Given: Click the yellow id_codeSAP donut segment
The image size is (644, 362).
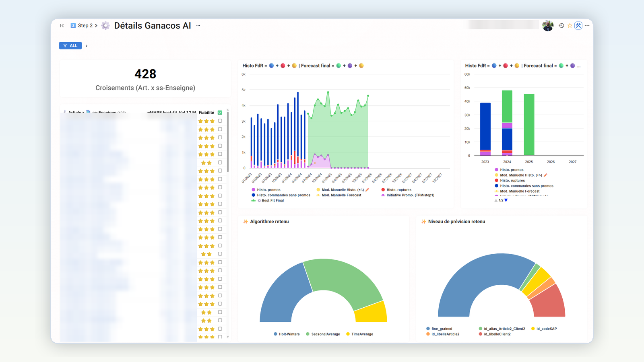Looking at the screenshot, I should click(537, 280).
